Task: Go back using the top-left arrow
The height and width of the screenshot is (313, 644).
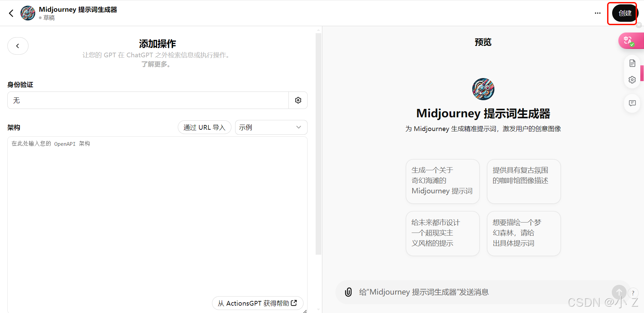Action: 11,13
